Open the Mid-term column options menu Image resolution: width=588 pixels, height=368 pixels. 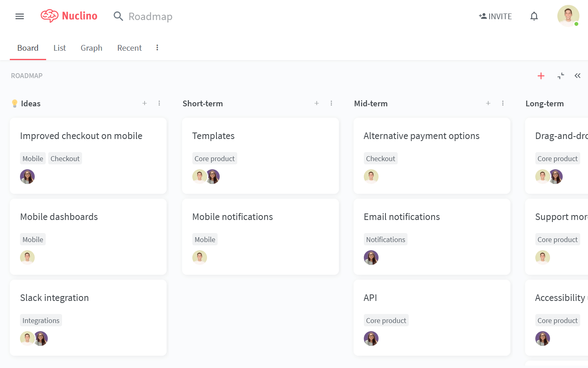(503, 103)
